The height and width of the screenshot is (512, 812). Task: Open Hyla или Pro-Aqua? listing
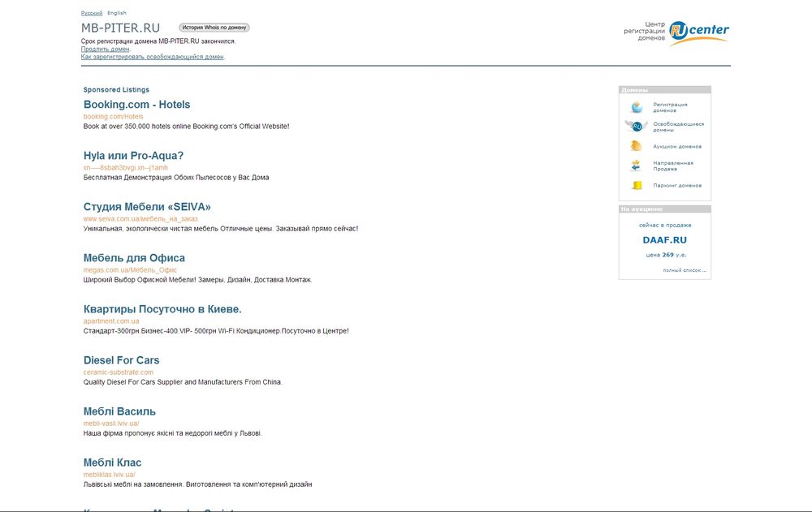point(134,156)
